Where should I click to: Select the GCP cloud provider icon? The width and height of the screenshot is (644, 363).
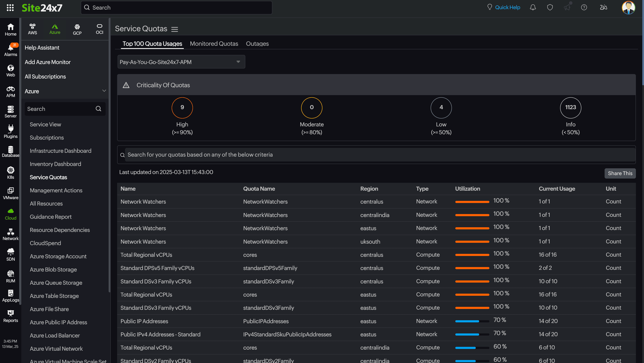tap(77, 29)
